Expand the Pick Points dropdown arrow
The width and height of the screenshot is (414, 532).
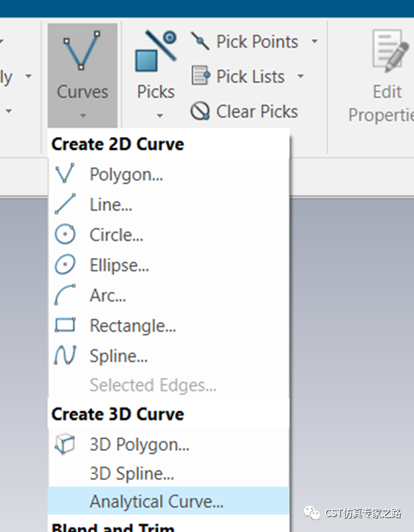(x=315, y=42)
